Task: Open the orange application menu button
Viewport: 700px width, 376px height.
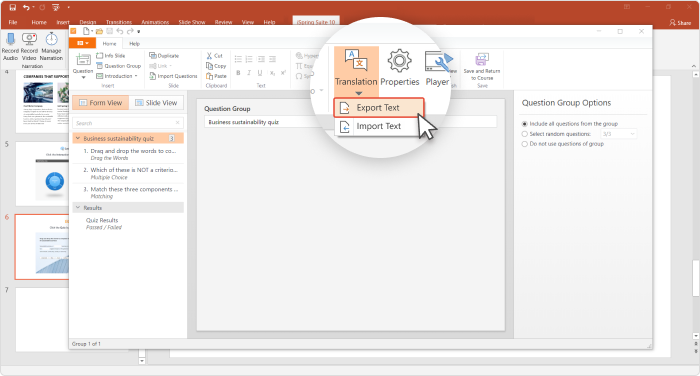Action: tap(83, 43)
